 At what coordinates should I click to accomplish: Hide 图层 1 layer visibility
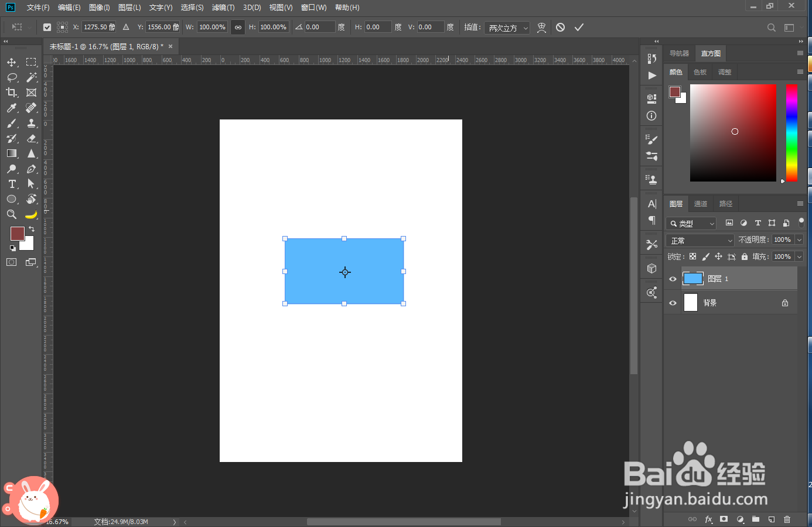[x=673, y=279]
